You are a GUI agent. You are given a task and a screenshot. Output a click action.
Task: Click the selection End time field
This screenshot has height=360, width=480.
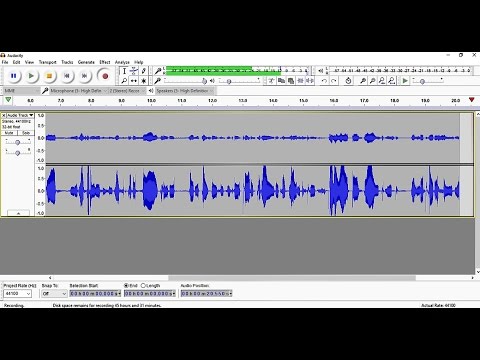[150, 294]
